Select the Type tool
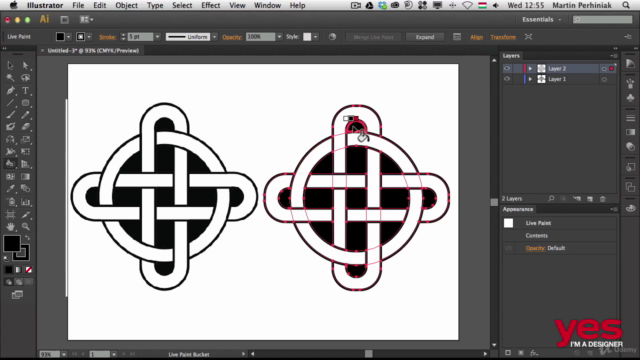 click(25, 90)
